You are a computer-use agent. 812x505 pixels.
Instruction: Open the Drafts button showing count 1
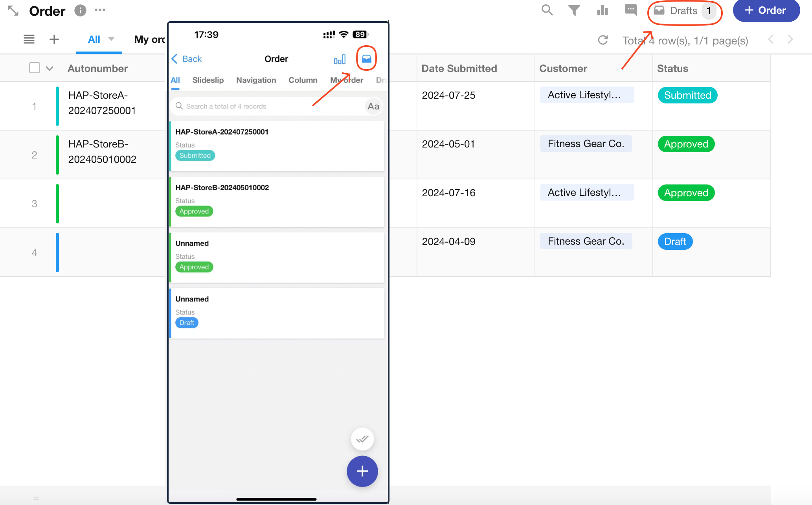click(684, 11)
